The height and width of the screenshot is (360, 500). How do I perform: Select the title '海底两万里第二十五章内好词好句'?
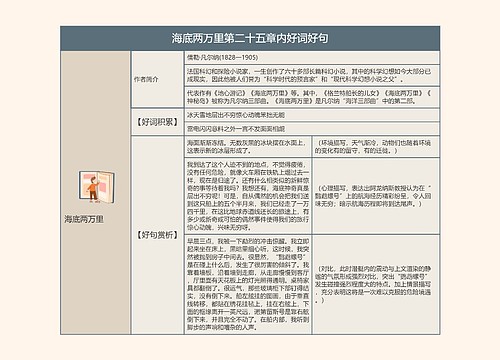(x=250, y=38)
